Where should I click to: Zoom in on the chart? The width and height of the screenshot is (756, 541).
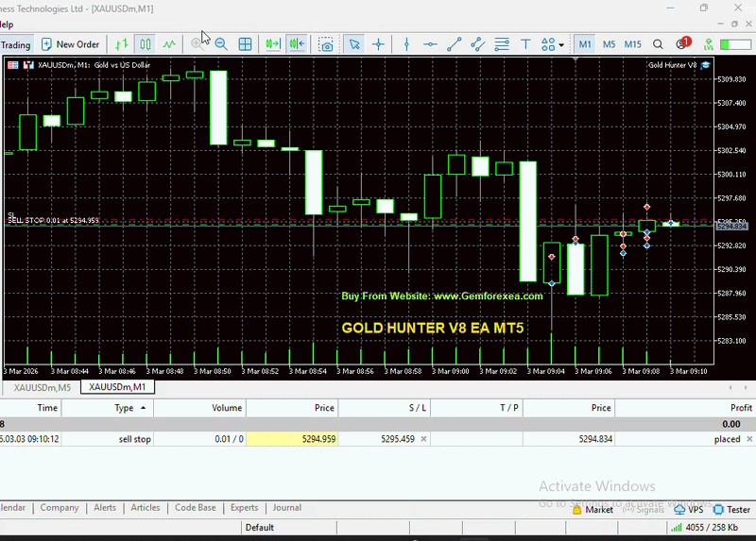[x=198, y=44]
